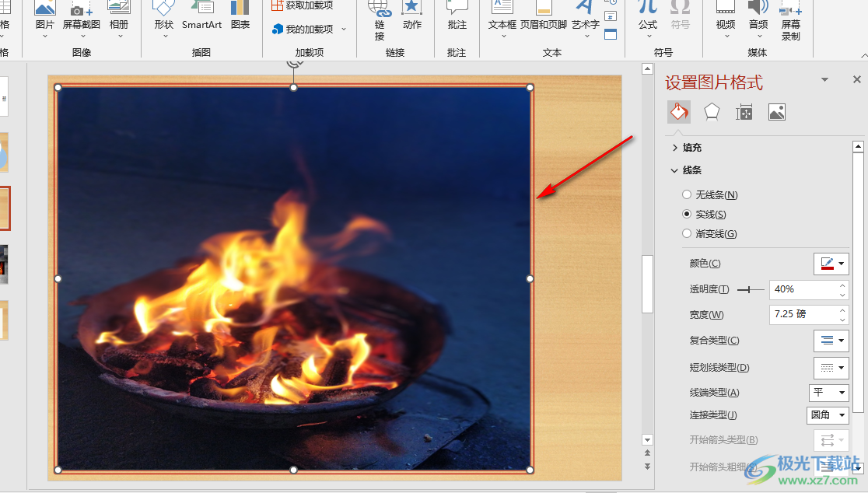The width and height of the screenshot is (868, 493).
Task: Click the 符号 symbol button
Action: point(681,16)
